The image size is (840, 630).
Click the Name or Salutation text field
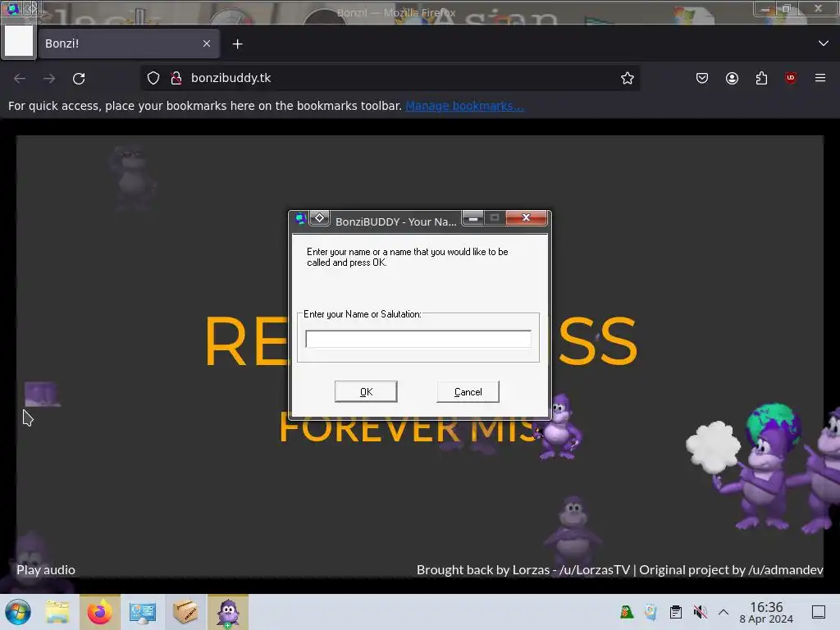coord(418,339)
